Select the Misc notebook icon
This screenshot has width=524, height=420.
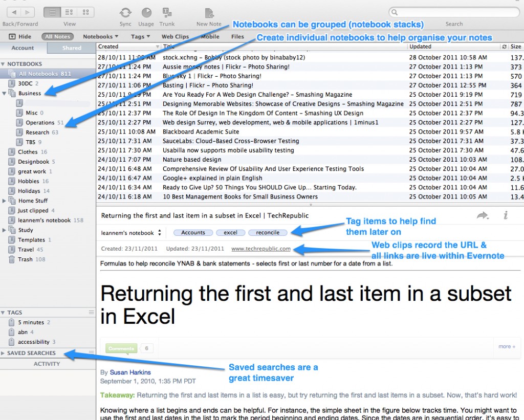[x=19, y=113]
